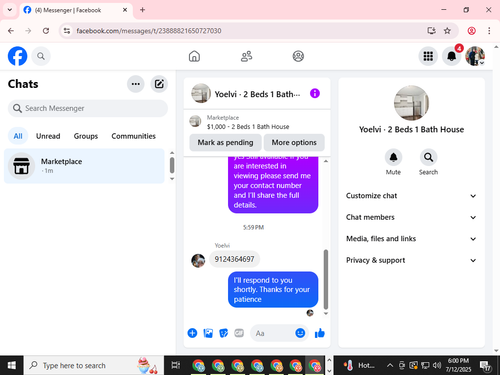Bookmark this tab star icon

(447, 31)
